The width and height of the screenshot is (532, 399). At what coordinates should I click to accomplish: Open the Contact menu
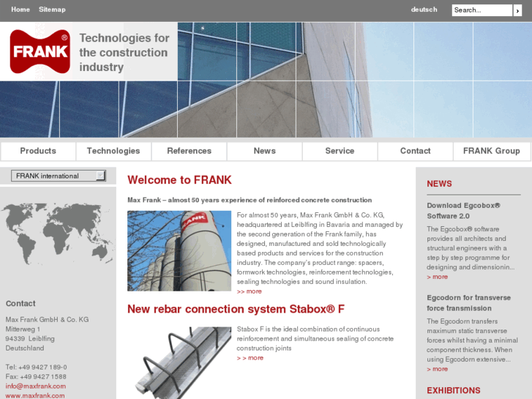(416, 151)
